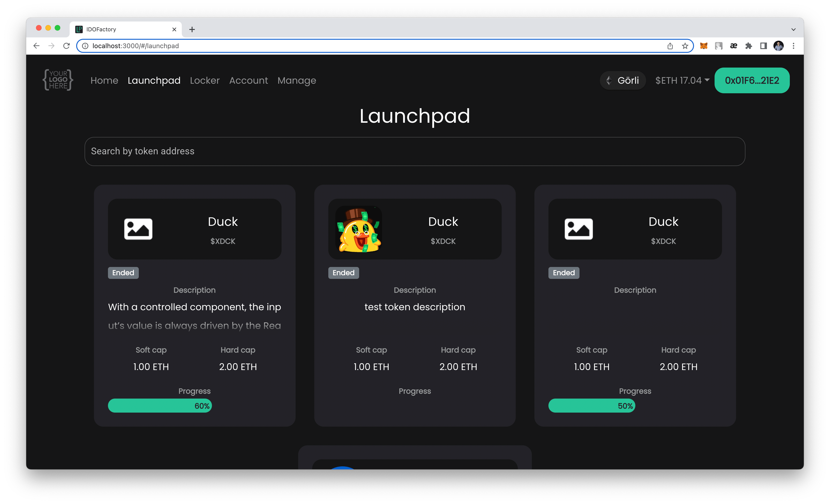Go to the Manage page

297,80
